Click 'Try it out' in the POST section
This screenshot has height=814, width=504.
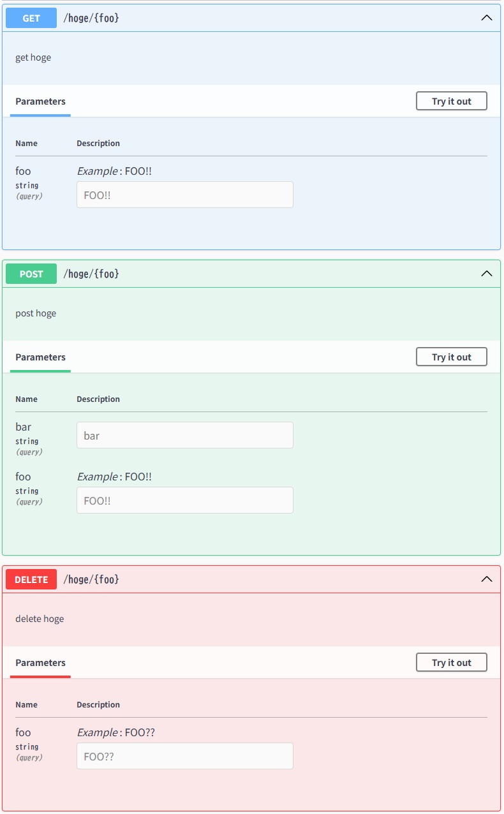click(451, 357)
